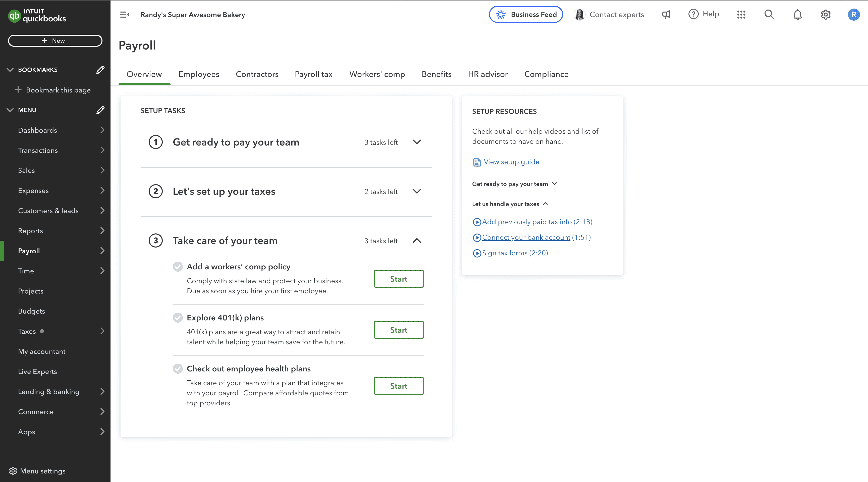Screen dimensions: 868x482
Task: Open the apps grid icon
Action: (741, 15)
